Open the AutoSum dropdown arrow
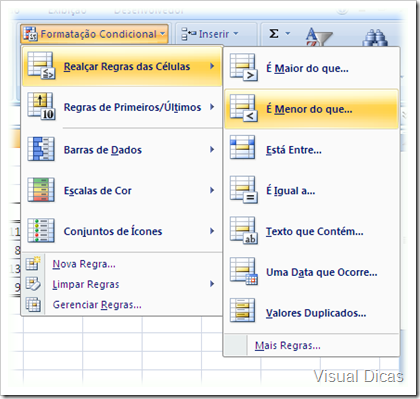Screen dimensions: 420x399 click(x=288, y=33)
